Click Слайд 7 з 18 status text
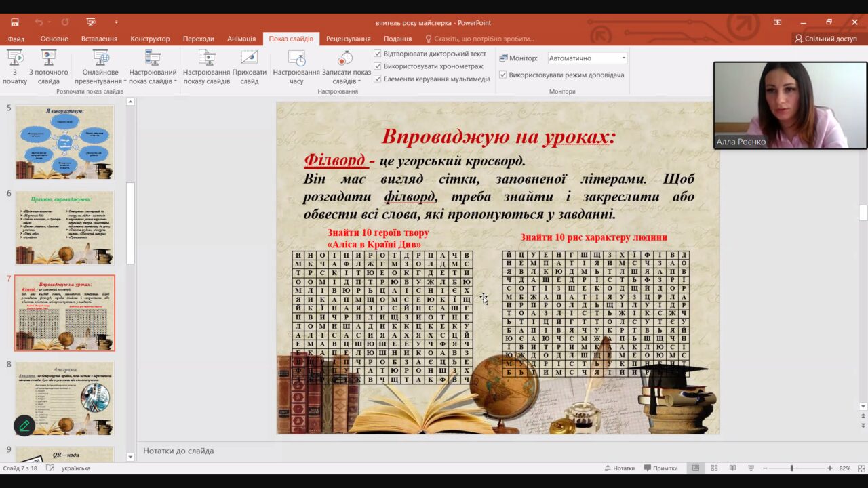This screenshot has width=868, height=488. pos(20,468)
